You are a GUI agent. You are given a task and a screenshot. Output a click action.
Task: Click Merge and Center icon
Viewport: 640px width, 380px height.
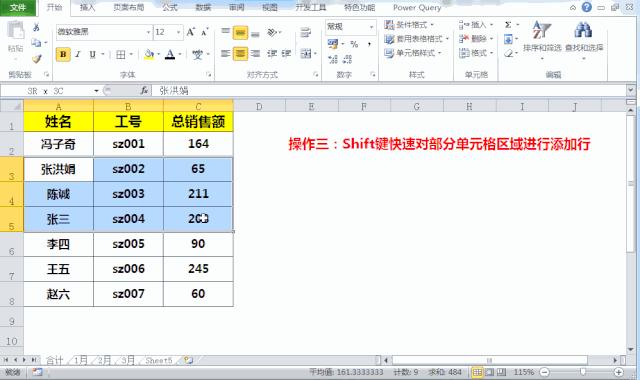(306, 53)
